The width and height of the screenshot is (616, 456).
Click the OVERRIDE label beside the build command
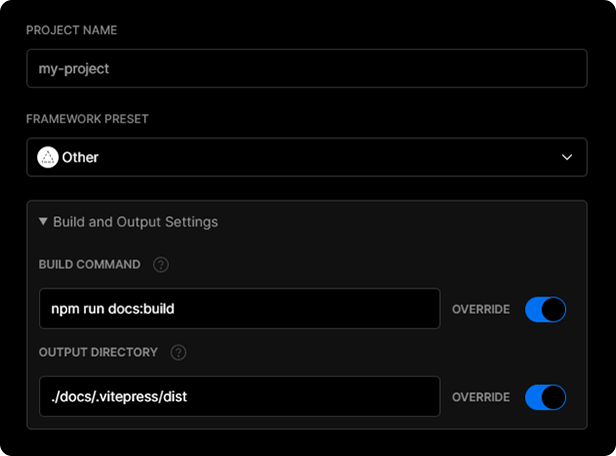481,309
